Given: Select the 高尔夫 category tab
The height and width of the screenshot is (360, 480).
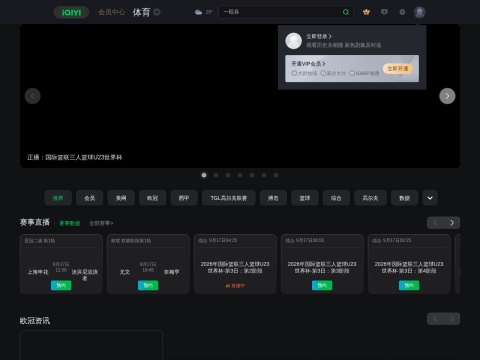Looking at the screenshot, I should click(x=370, y=198).
